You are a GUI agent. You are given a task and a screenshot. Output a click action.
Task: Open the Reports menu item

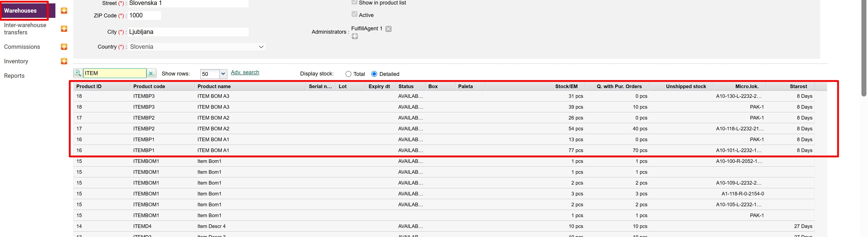[14, 76]
